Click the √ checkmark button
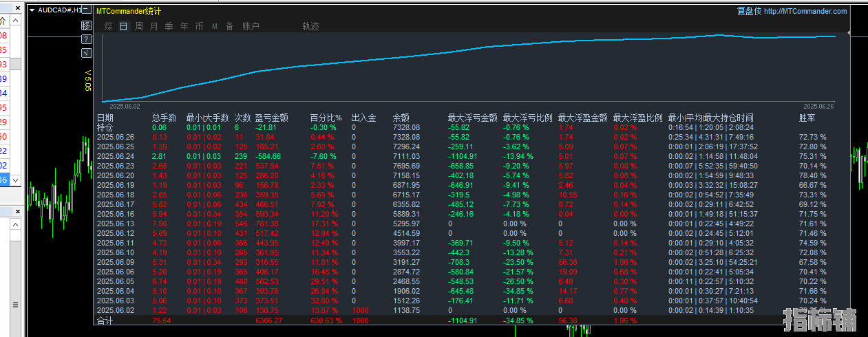Viewport: 868px width, 337px height. click(x=86, y=52)
